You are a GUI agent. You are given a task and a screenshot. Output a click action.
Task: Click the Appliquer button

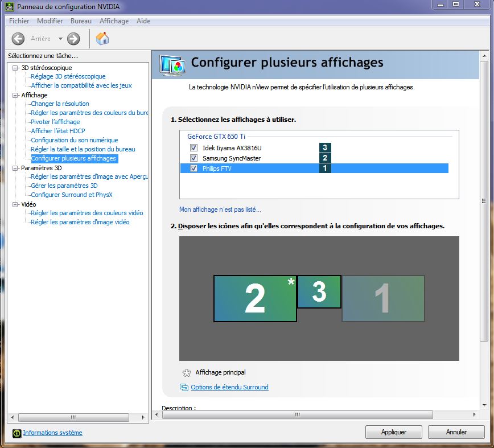(393, 432)
